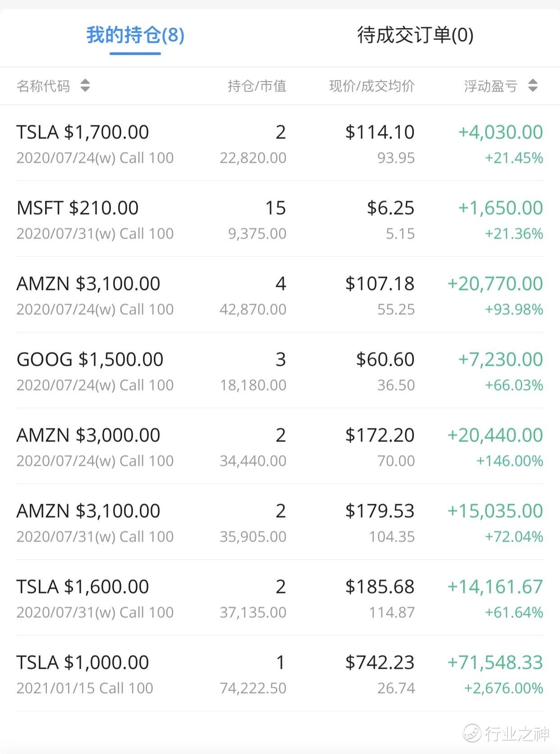
Task: Click the 持仓/市值 column header
Action: coord(257,86)
